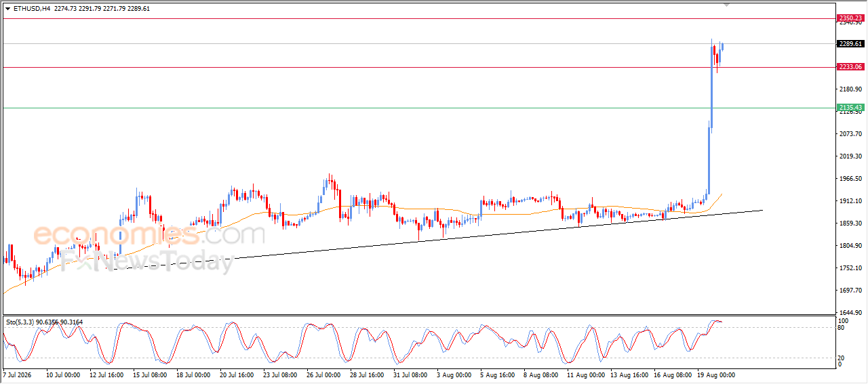Image resolution: width=868 pixels, height=384 pixels.
Task: Select the horizontal line at 2135.43
Action: point(418,108)
